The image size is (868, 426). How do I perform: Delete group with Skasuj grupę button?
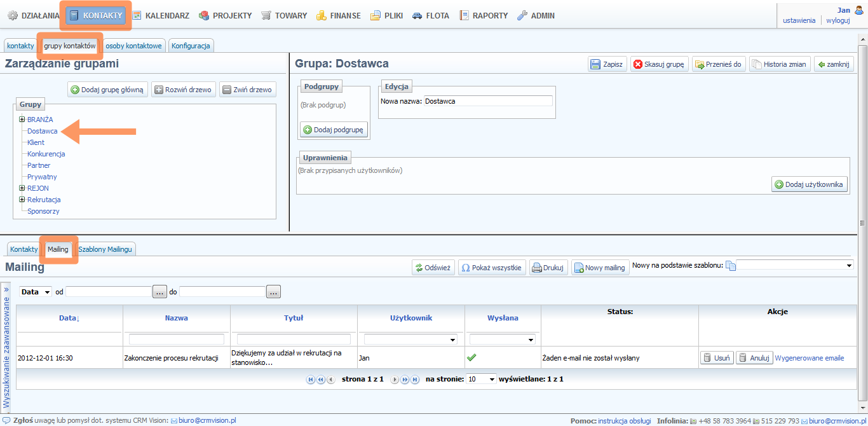point(659,64)
